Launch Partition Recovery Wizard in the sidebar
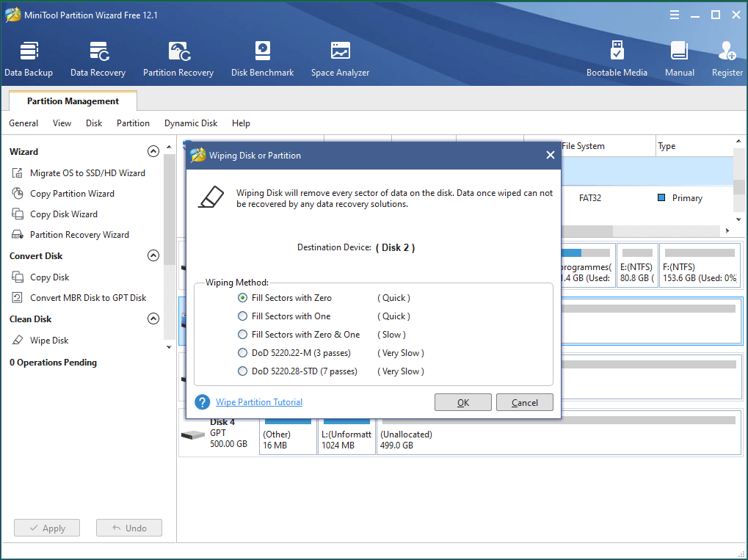The height and width of the screenshot is (560, 748). click(79, 234)
